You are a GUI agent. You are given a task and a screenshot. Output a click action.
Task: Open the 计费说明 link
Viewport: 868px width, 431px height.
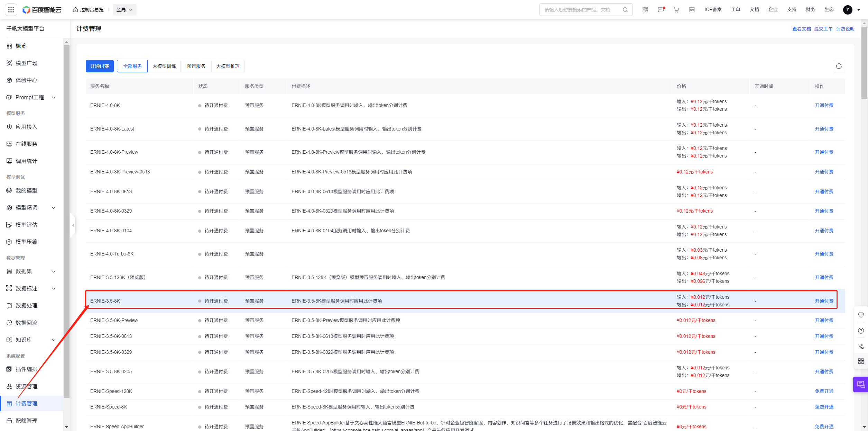pyautogui.click(x=845, y=29)
